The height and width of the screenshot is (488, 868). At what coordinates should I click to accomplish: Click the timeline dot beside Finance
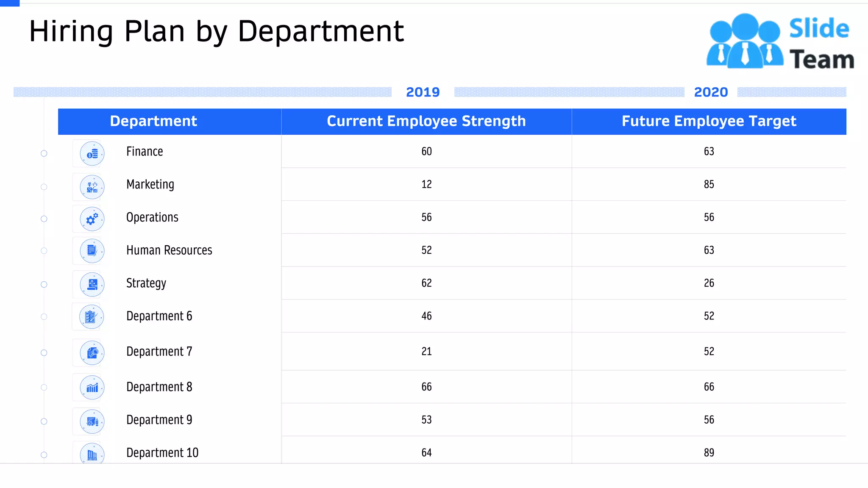click(44, 153)
